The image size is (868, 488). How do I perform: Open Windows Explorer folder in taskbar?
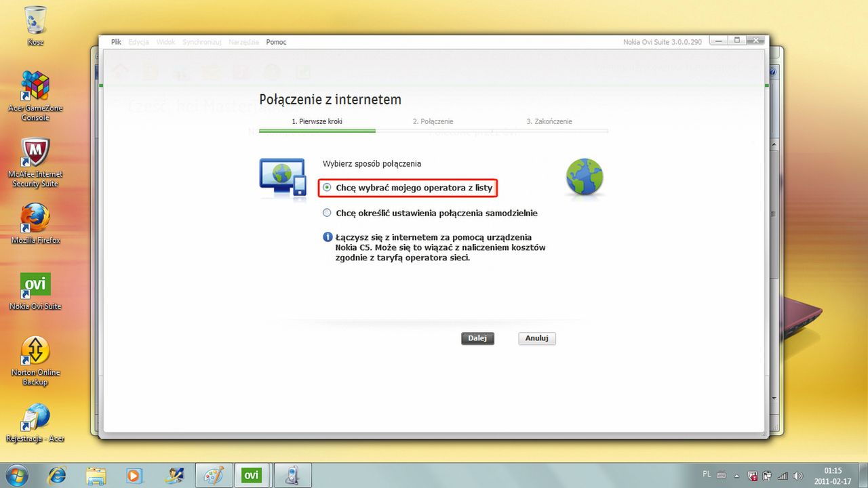point(96,475)
